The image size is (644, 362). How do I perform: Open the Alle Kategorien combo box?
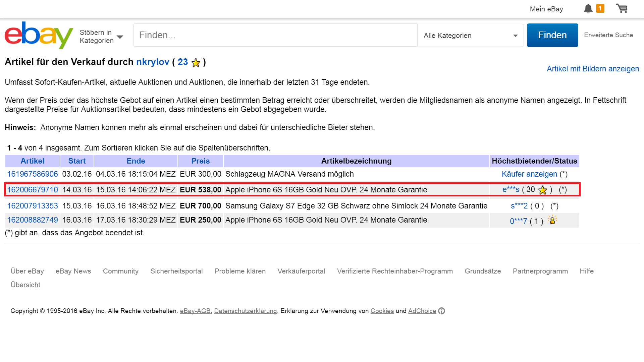[470, 36]
